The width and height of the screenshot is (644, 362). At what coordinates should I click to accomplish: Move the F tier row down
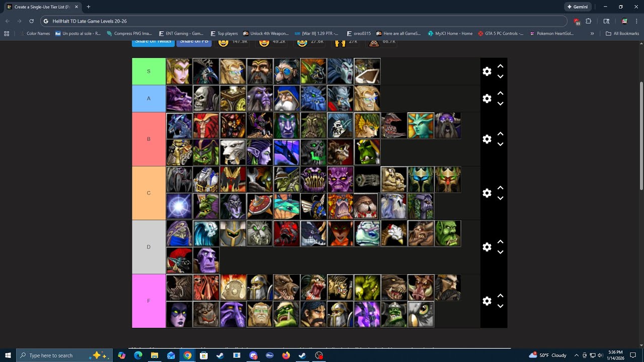click(500, 306)
